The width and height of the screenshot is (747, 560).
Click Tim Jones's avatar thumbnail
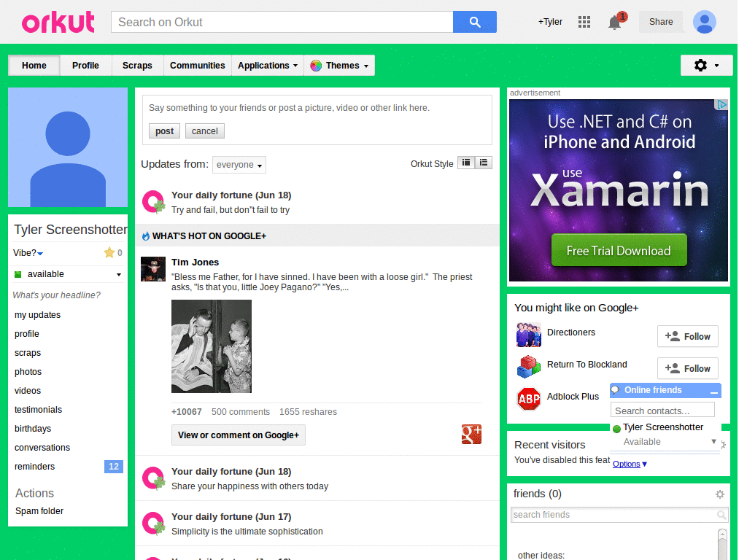(x=153, y=269)
